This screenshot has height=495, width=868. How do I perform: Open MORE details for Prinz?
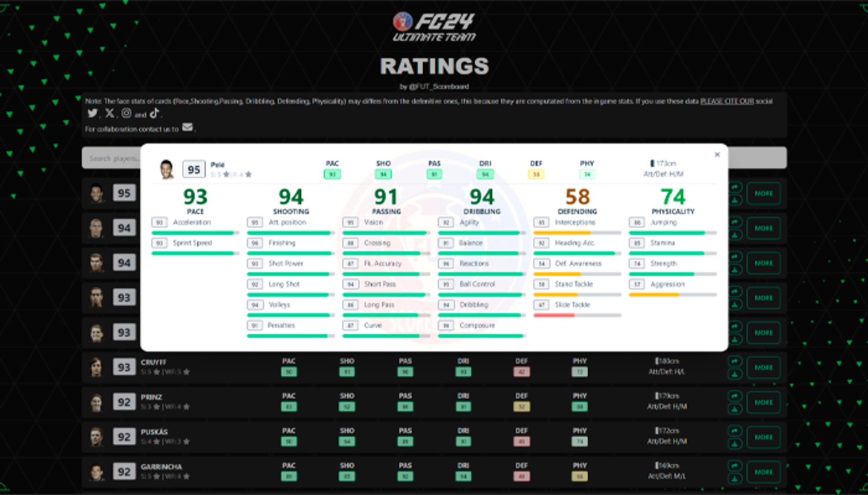click(764, 402)
